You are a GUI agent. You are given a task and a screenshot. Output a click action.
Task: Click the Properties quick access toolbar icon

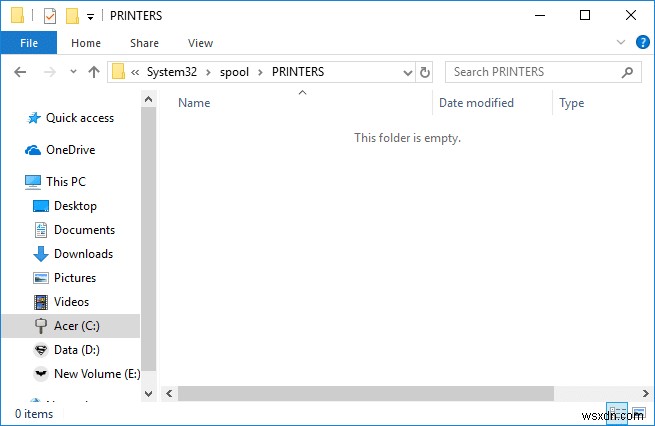pyautogui.click(x=50, y=16)
